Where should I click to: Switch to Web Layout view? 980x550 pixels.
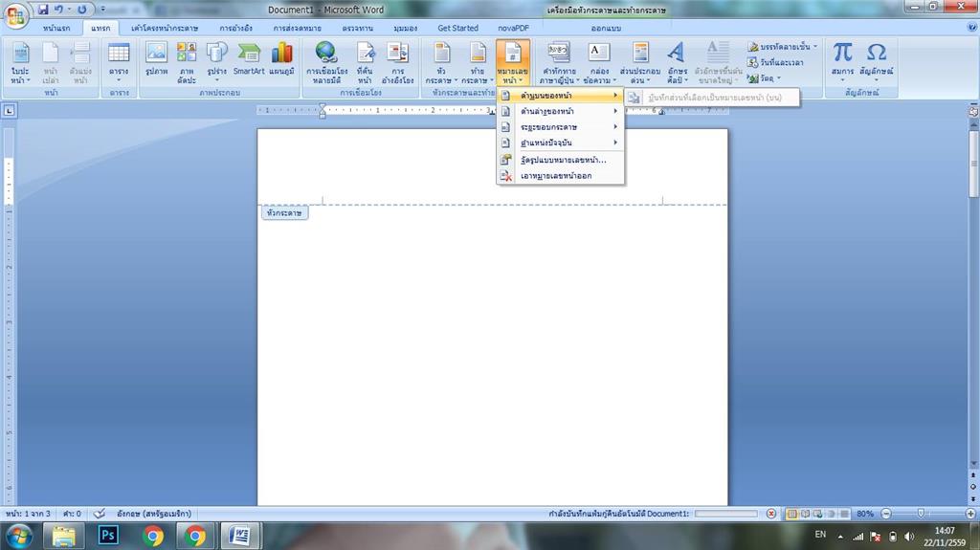[818, 514]
